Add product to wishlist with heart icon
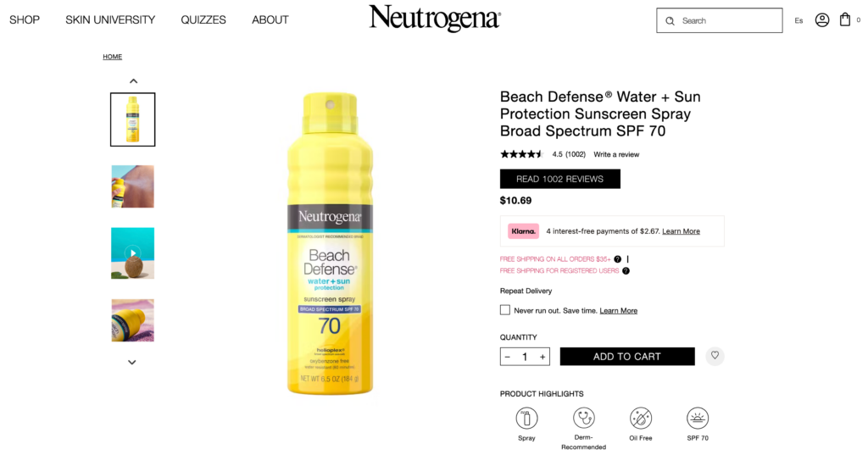 click(x=715, y=356)
